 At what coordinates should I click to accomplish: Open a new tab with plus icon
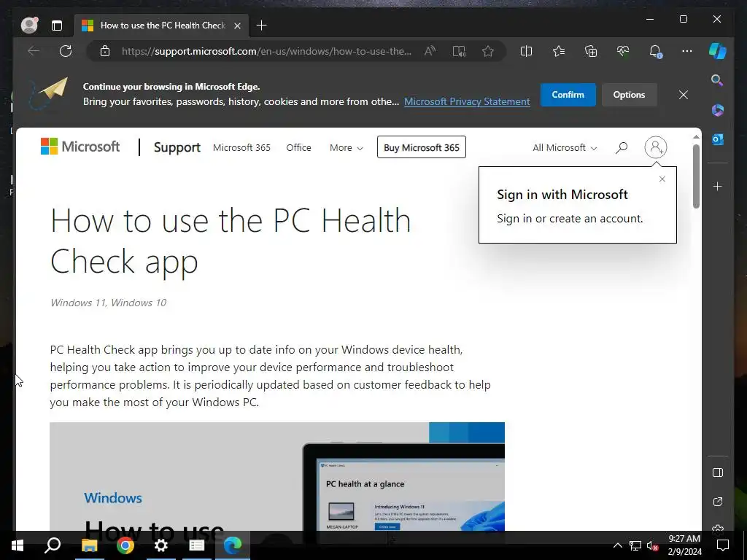262,26
